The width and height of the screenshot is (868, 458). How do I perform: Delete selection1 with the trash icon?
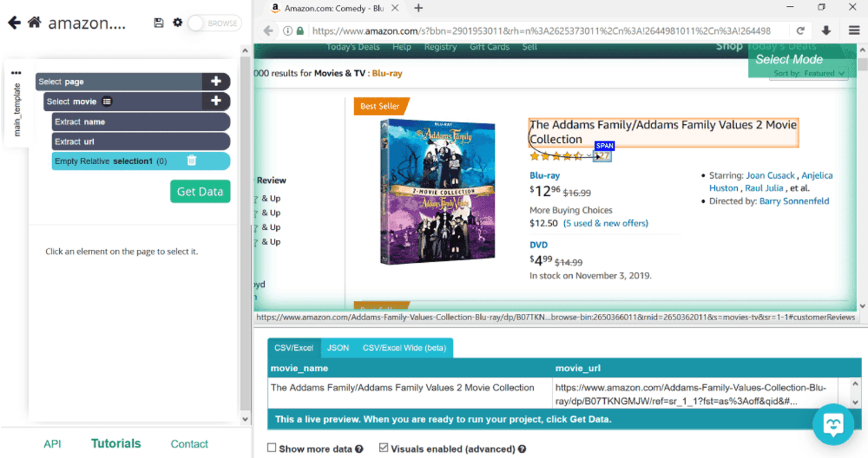pyautogui.click(x=192, y=161)
